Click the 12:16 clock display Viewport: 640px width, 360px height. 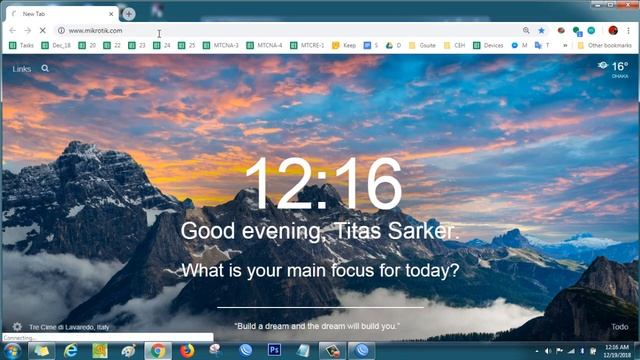[323, 184]
